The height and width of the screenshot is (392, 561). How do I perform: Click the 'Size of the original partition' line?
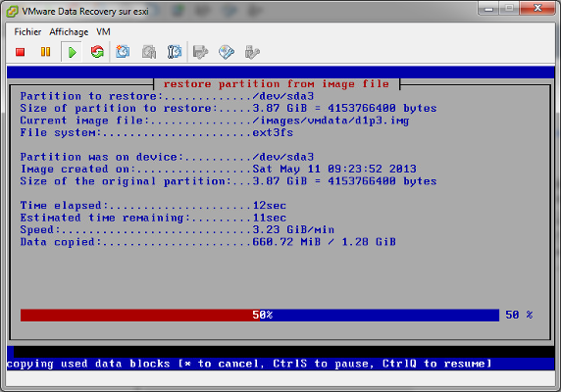[229, 181]
